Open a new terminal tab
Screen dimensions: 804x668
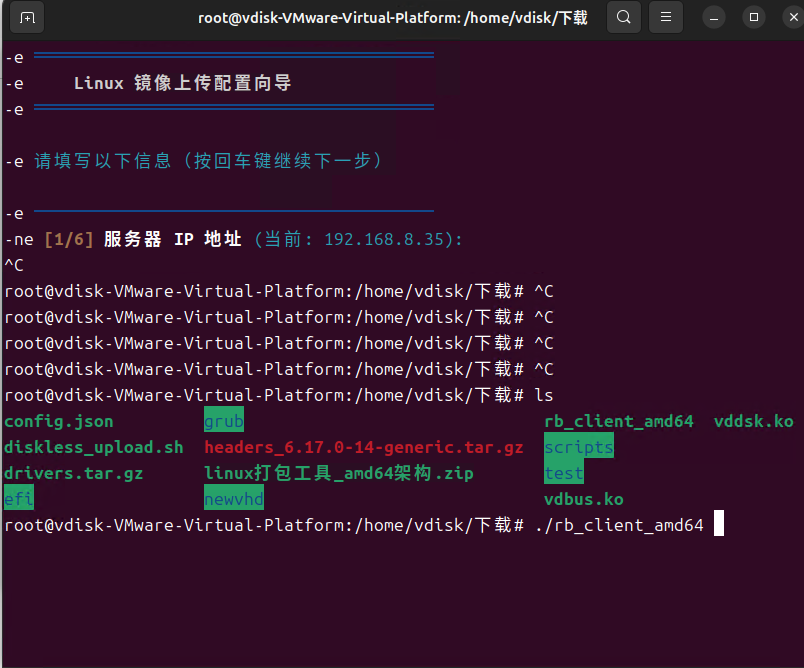point(27,17)
